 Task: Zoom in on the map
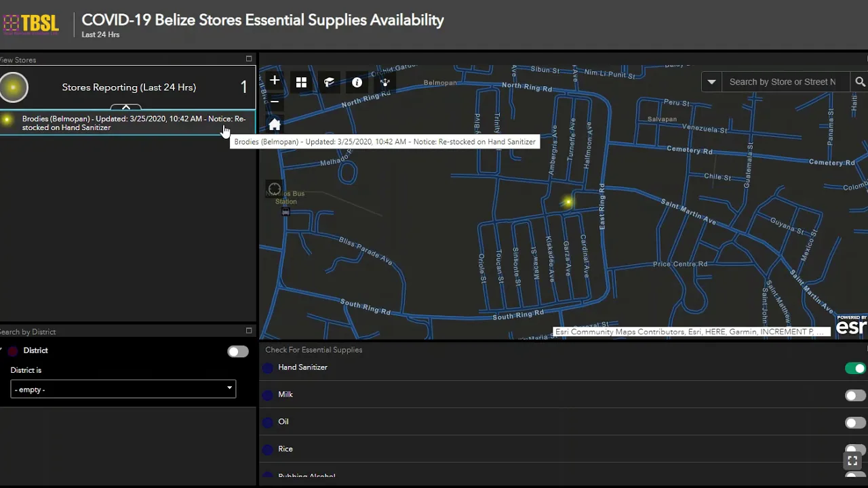pos(274,81)
